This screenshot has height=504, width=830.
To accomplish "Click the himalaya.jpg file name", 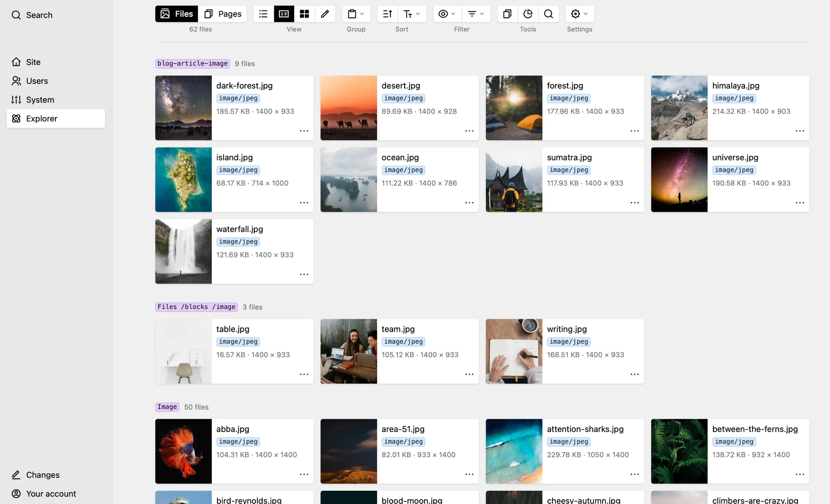I will [x=736, y=86].
